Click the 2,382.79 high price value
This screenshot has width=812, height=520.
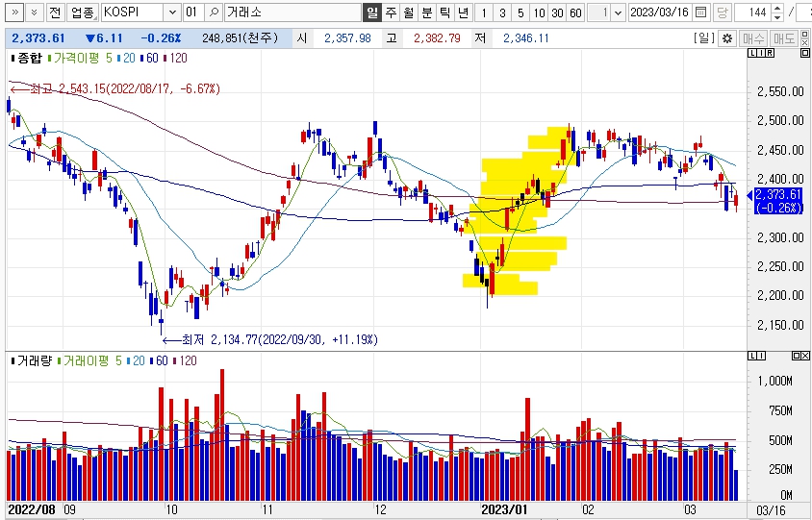[437, 38]
